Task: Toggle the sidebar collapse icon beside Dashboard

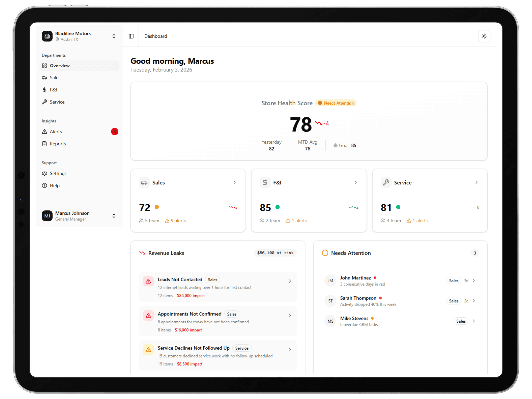Action: (131, 36)
